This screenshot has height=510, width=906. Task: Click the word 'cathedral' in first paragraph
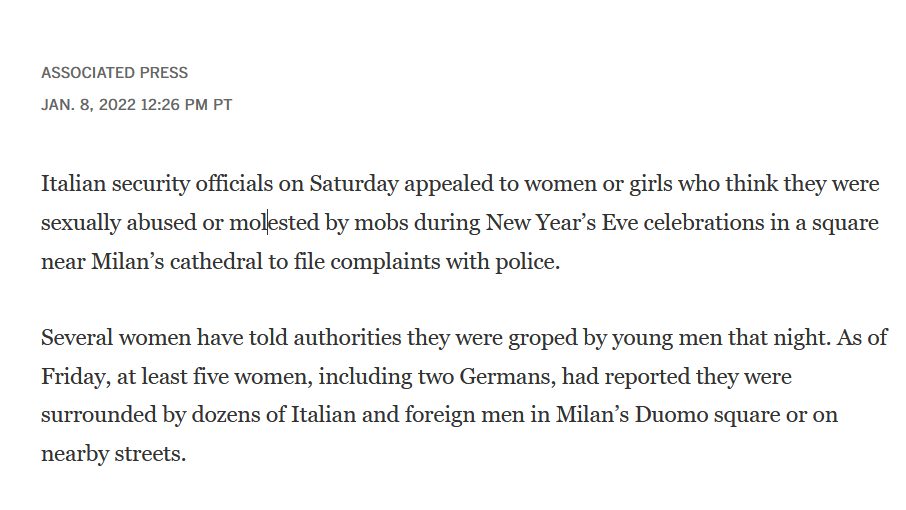tap(216, 262)
